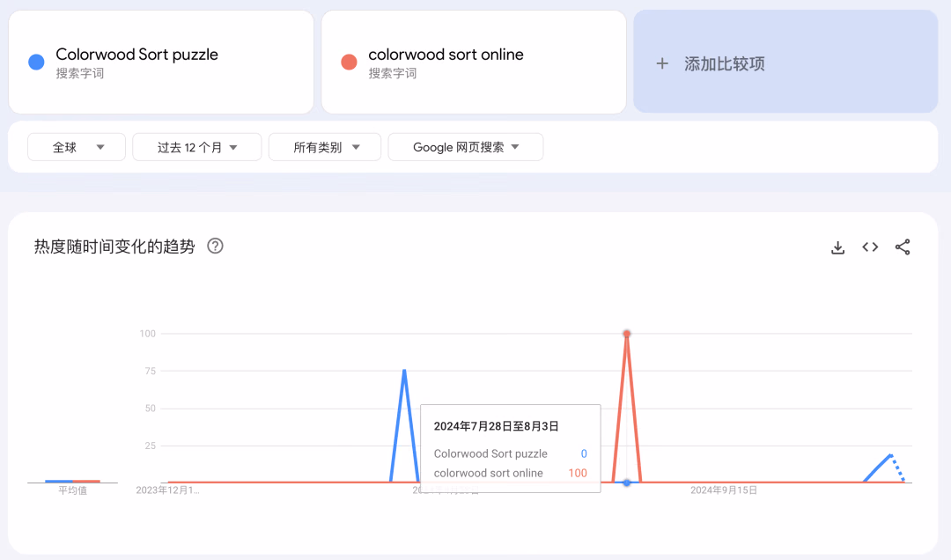The height and width of the screenshot is (560, 951).
Task: Click the 100 y-axis label
Action: (147, 334)
